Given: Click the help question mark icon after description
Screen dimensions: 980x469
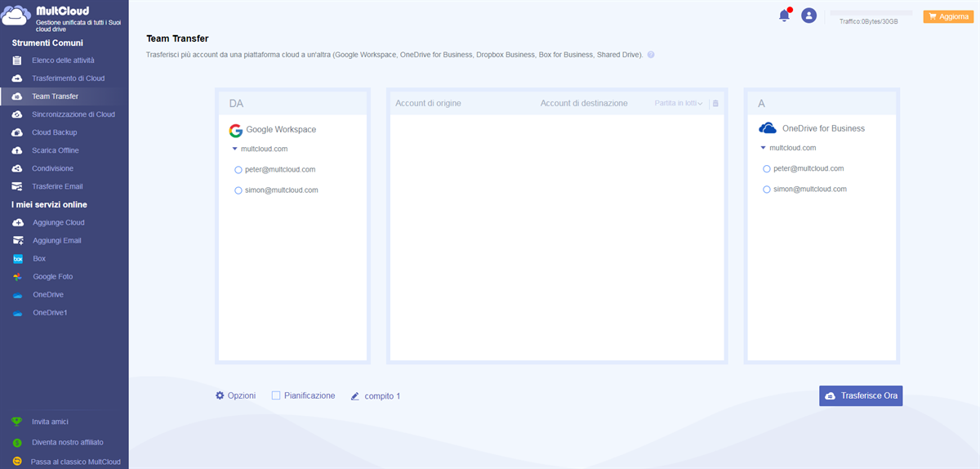Looking at the screenshot, I should (651, 55).
